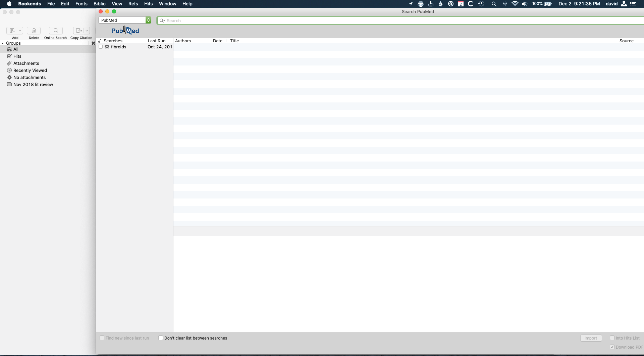This screenshot has width=644, height=356.
Task: Click the PubMed logo
Action: 125,31
